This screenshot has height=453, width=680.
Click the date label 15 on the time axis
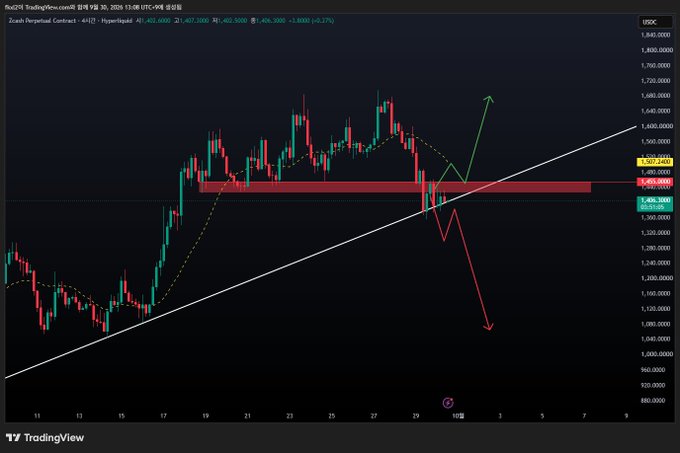(121, 416)
